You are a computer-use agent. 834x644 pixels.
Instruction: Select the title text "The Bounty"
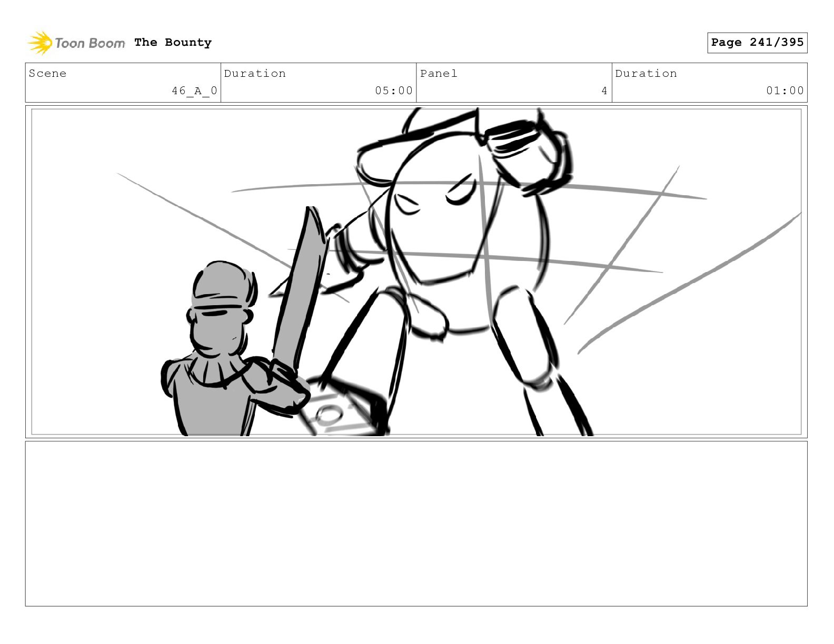coord(173,43)
